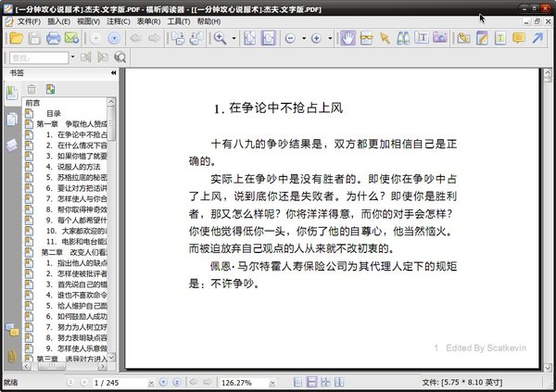Activate the Select Annotation arrow tool
This screenshot has width=556, height=392.
pos(385,38)
